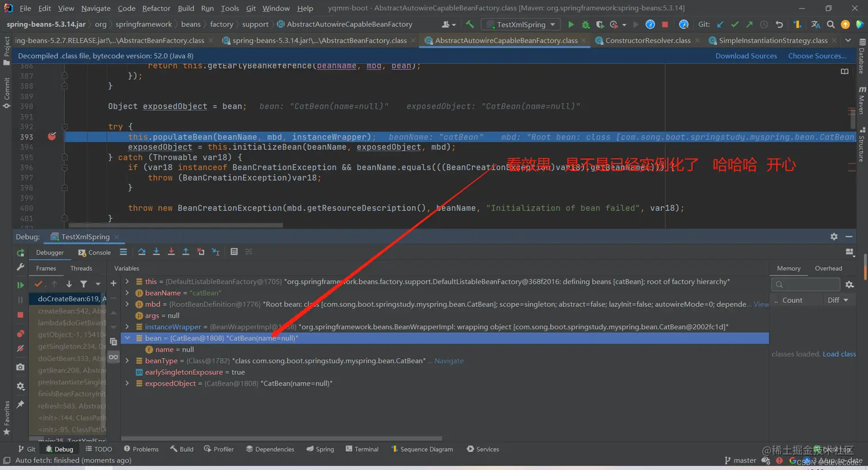
Task: Select createBean:542 stack frame
Action: coord(69,311)
